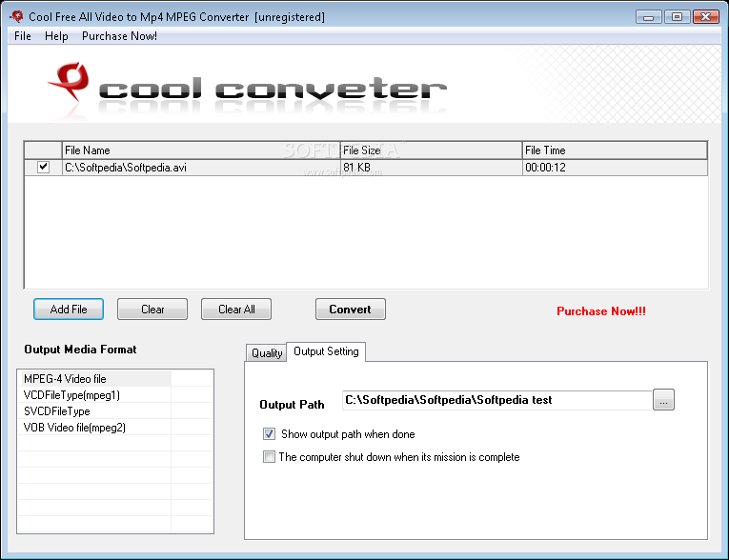Image resolution: width=729 pixels, height=560 pixels.
Task: Open the File menu
Action: pyautogui.click(x=22, y=36)
